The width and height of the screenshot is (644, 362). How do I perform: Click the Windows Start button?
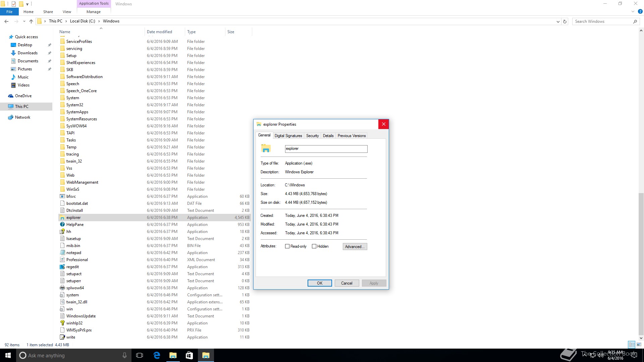8,355
